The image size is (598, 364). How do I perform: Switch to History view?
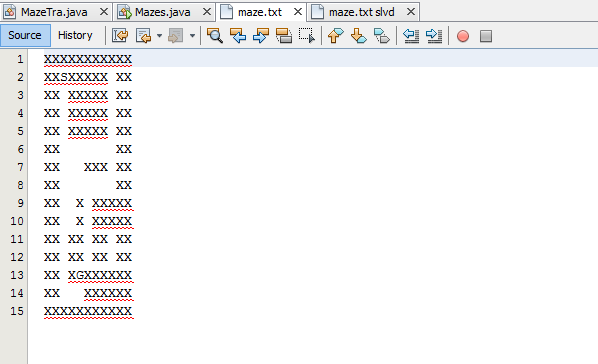point(75,35)
